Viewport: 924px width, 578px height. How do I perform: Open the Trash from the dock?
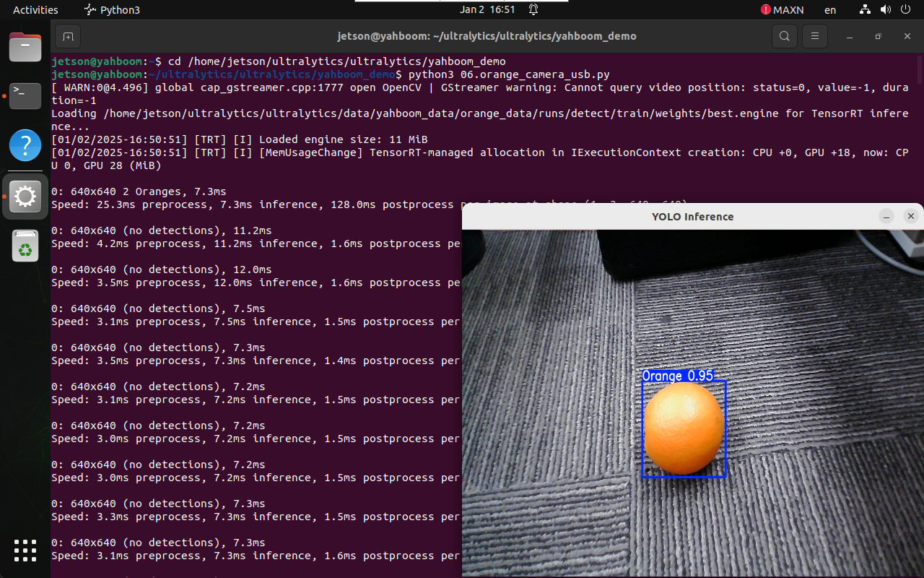tap(25, 246)
